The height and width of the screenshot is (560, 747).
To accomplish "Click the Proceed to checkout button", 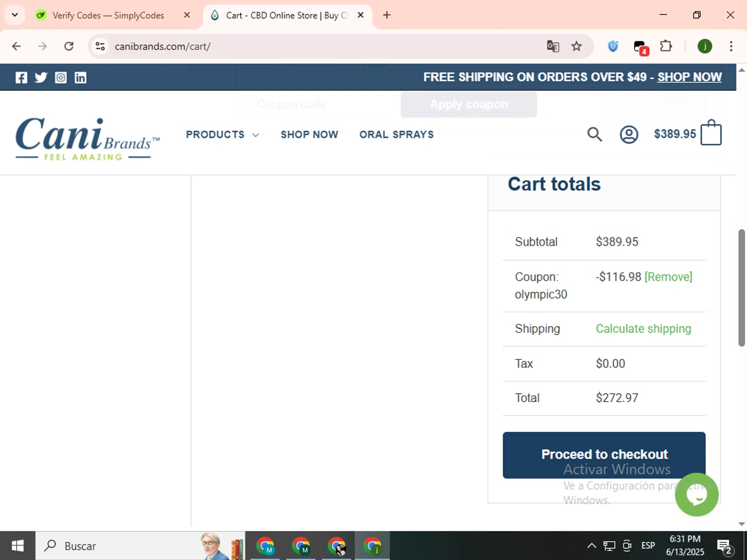I will click(x=604, y=455).
